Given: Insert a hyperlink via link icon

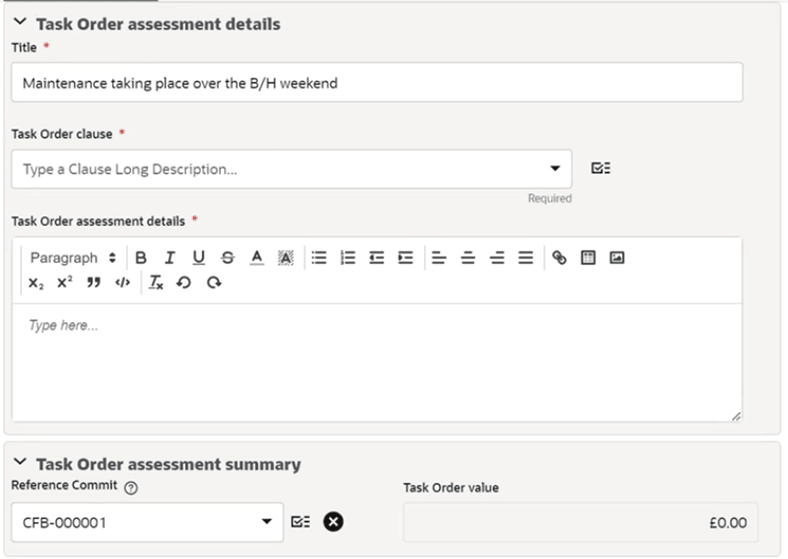Looking at the screenshot, I should point(559,258).
